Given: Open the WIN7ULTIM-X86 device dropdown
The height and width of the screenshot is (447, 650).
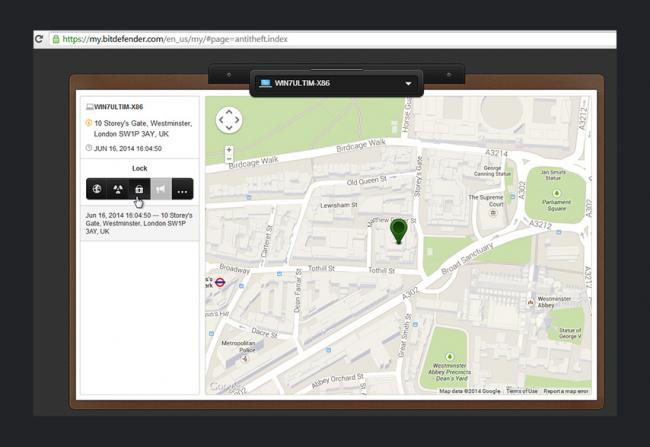Looking at the screenshot, I should [336, 83].
